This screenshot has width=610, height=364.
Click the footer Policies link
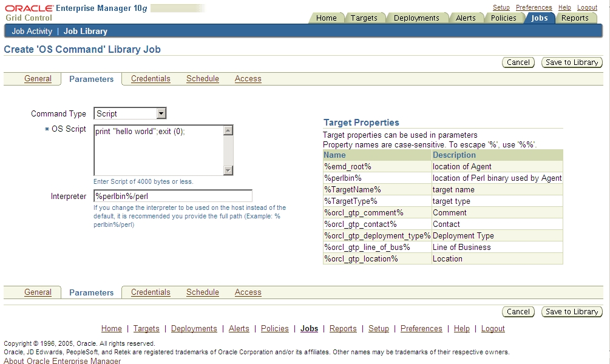[x=275, y=329]
